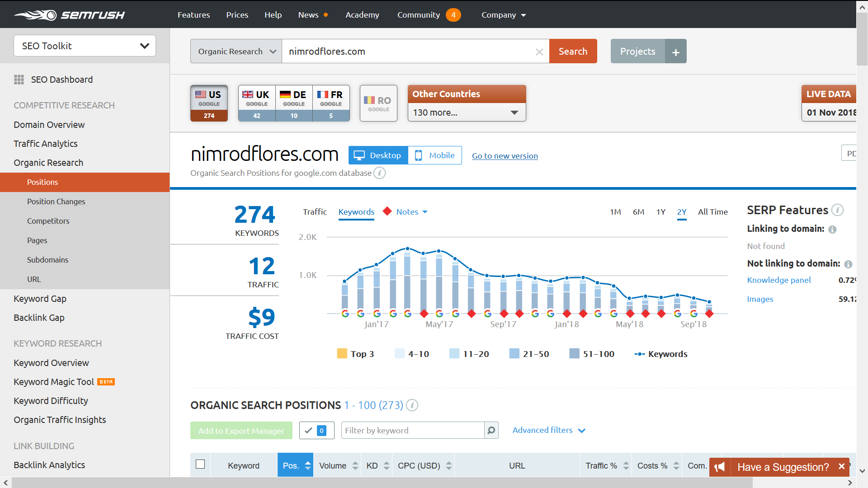Open the Academy menu item

[362, 15]
